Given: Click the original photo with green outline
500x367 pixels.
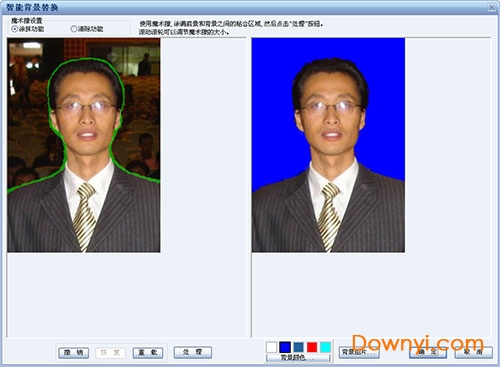Looking at the screenshot, I should coord(84,145).
